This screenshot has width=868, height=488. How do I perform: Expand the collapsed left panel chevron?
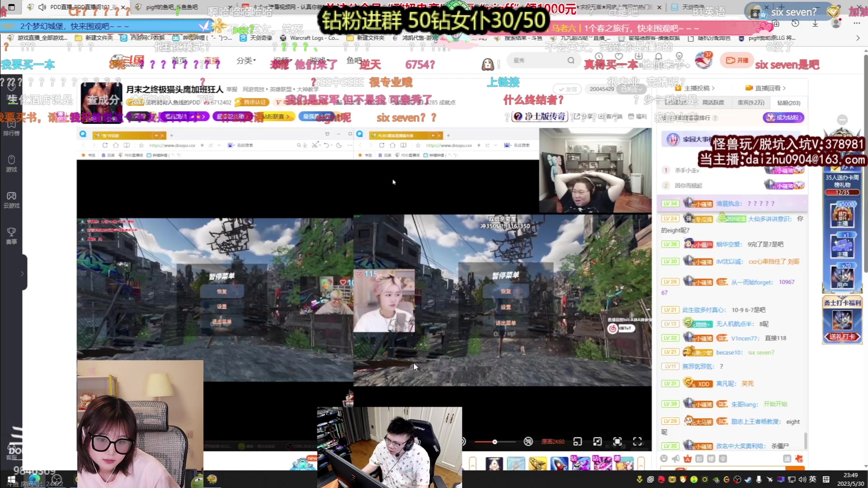pyautogui.click(x=21, y=273)
